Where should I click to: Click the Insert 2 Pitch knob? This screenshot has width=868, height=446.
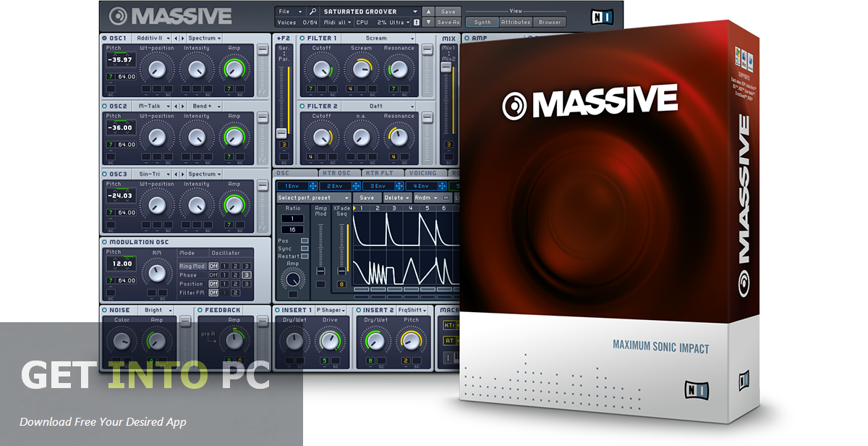point(412,340)
